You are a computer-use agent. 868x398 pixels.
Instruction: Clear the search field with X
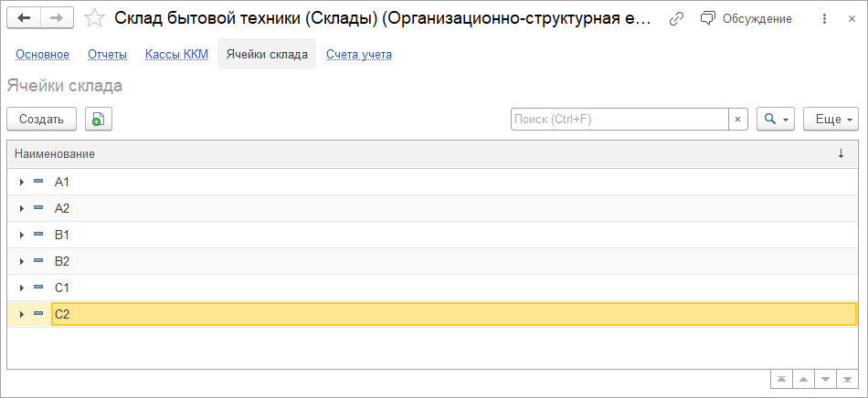click(738, 119)
